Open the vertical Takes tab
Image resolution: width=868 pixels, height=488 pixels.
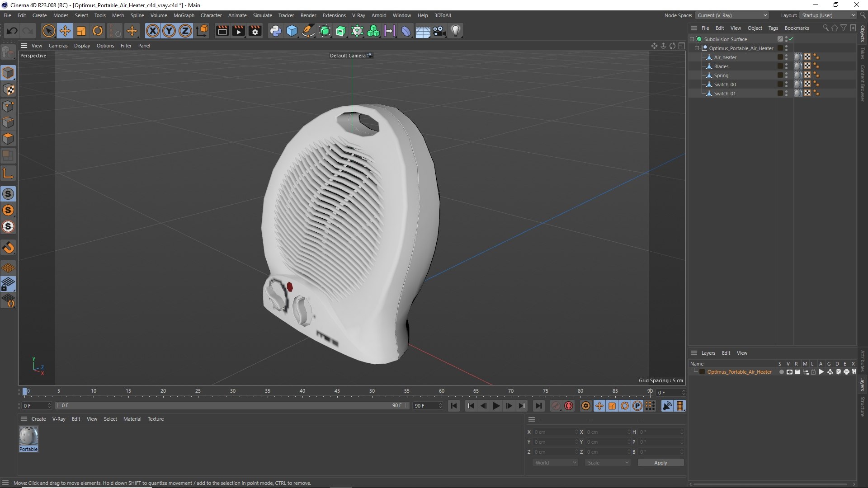[863, 53]
